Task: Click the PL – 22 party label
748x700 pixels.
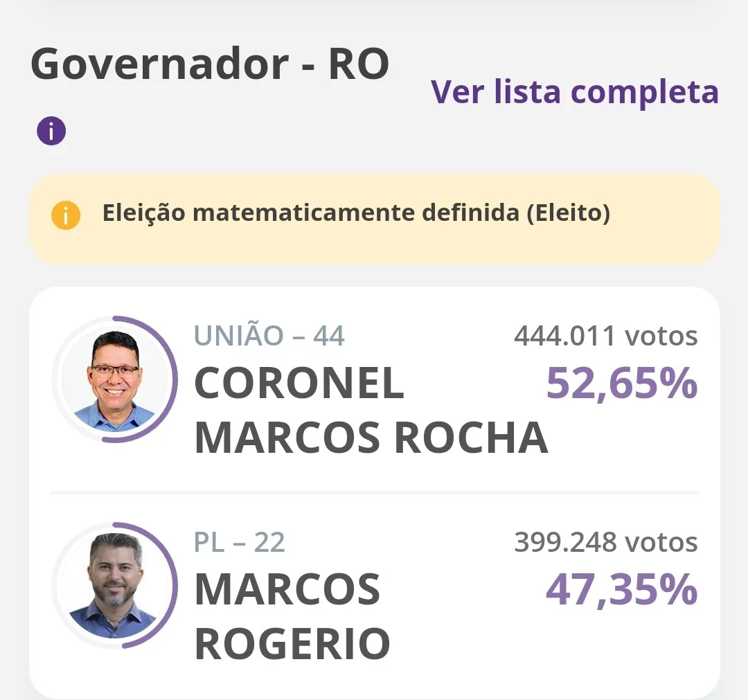Action: click(240, 542)
